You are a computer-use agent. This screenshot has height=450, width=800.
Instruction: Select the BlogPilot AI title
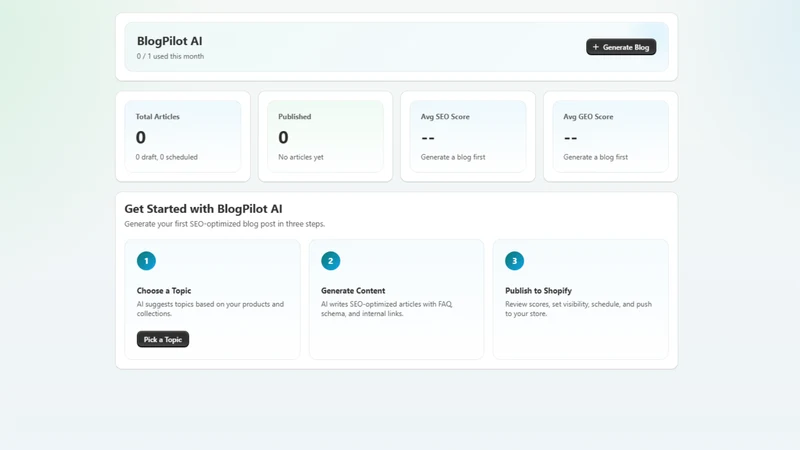tap(169, 41)
